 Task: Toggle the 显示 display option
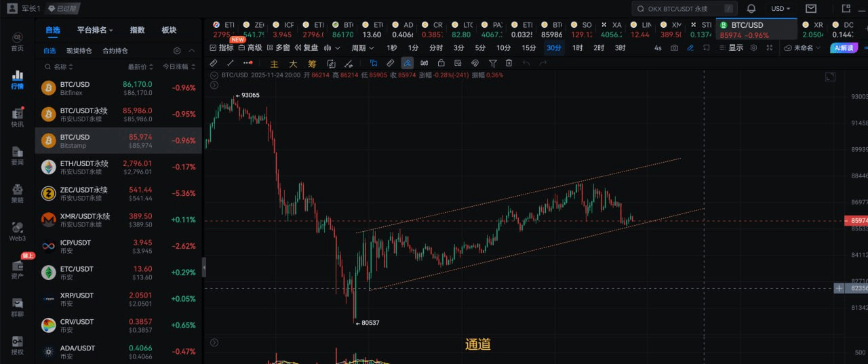click(731, 48)
